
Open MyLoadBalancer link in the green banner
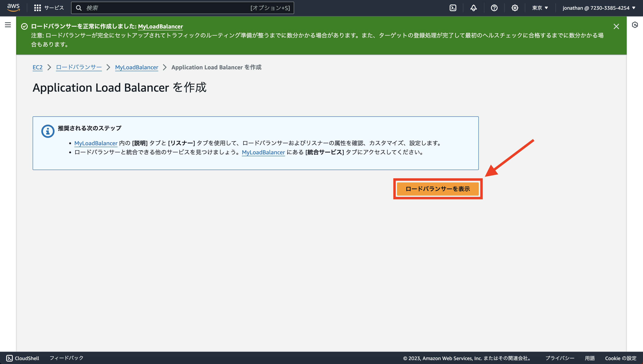coord(160,26)
